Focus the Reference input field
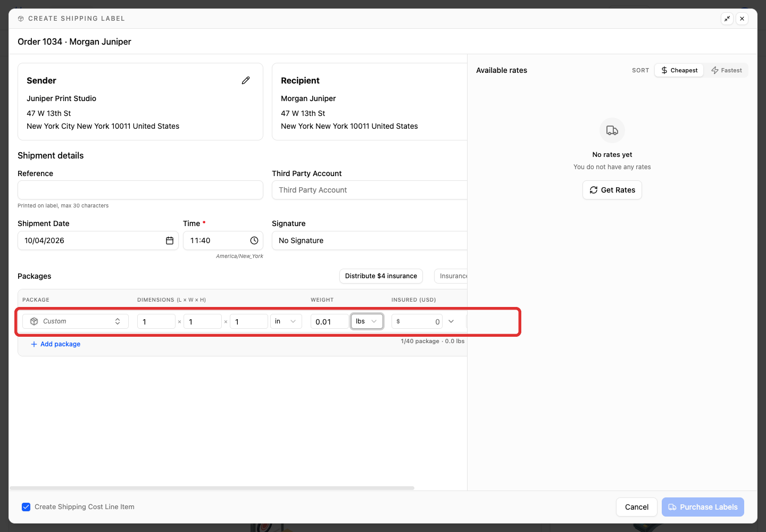 140,190
